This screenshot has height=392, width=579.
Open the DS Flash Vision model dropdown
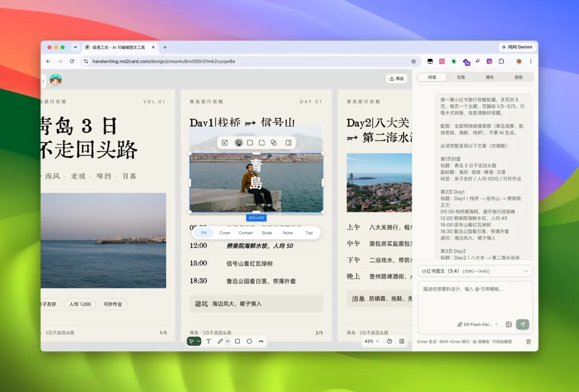(478, 324)
